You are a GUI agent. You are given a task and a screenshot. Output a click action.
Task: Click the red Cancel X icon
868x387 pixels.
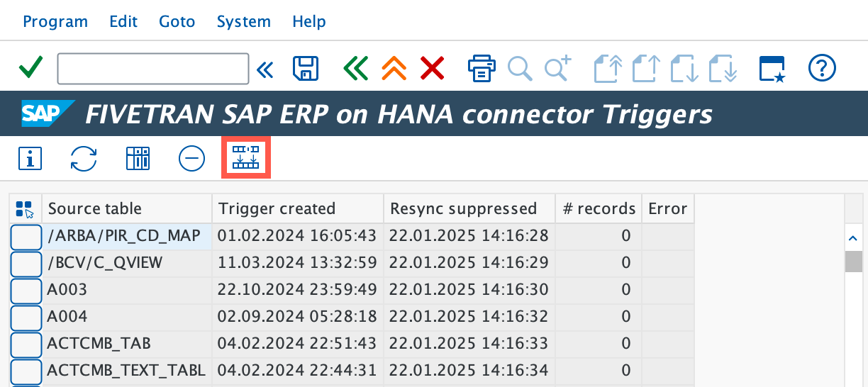432,69
